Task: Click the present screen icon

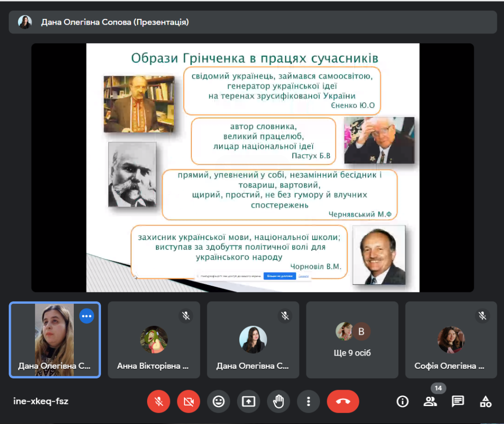Action: [x=248, y=401]
